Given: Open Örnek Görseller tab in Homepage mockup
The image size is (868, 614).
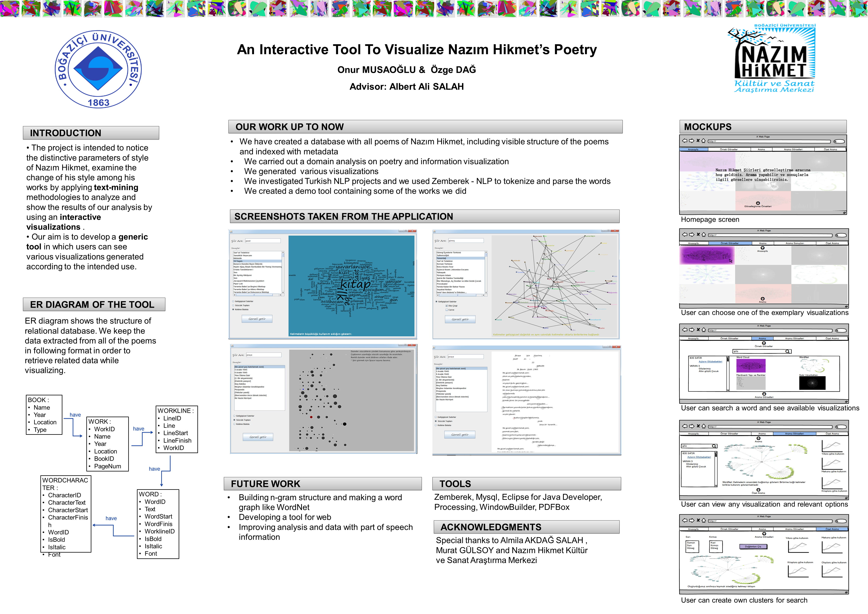Looking at the screenshot, I should pos(729,149).
